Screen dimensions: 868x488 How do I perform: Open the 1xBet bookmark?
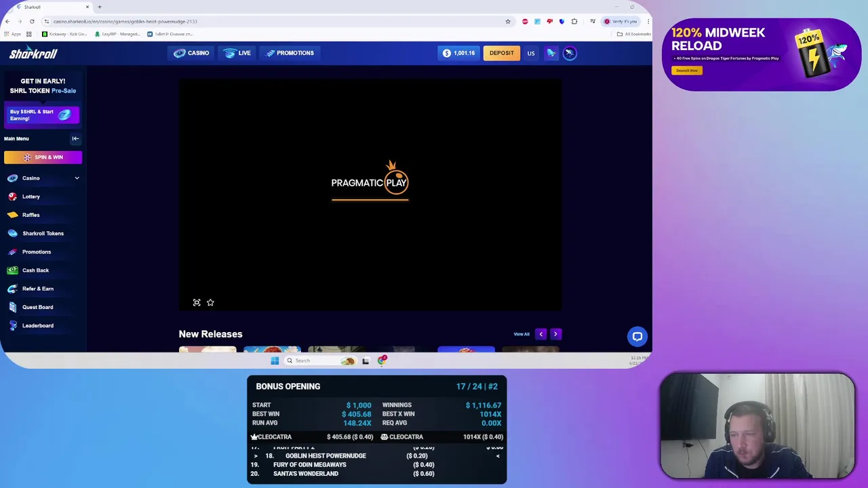[171, 34]
